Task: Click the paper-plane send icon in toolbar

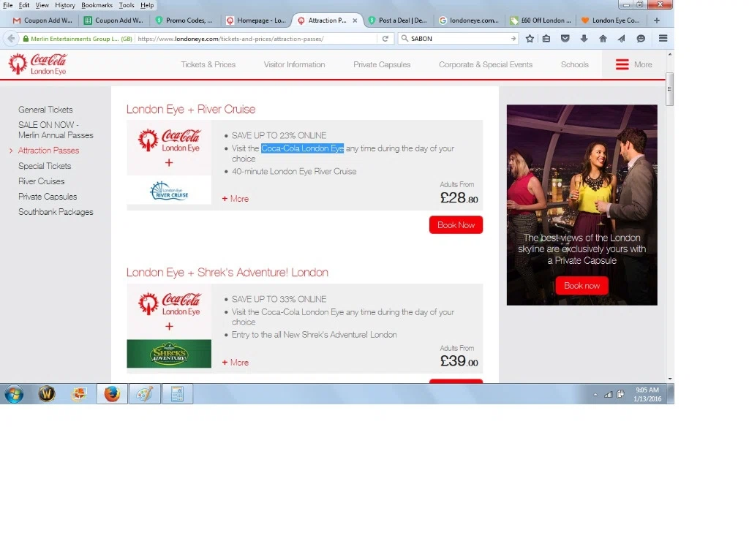Action: click(622, 39)
